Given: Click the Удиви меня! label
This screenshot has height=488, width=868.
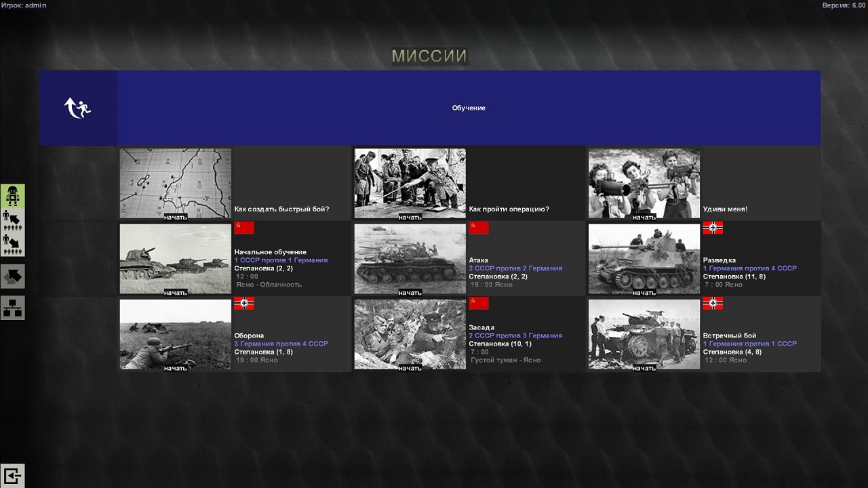Looking at the screenshot, I should click(725, 209).
